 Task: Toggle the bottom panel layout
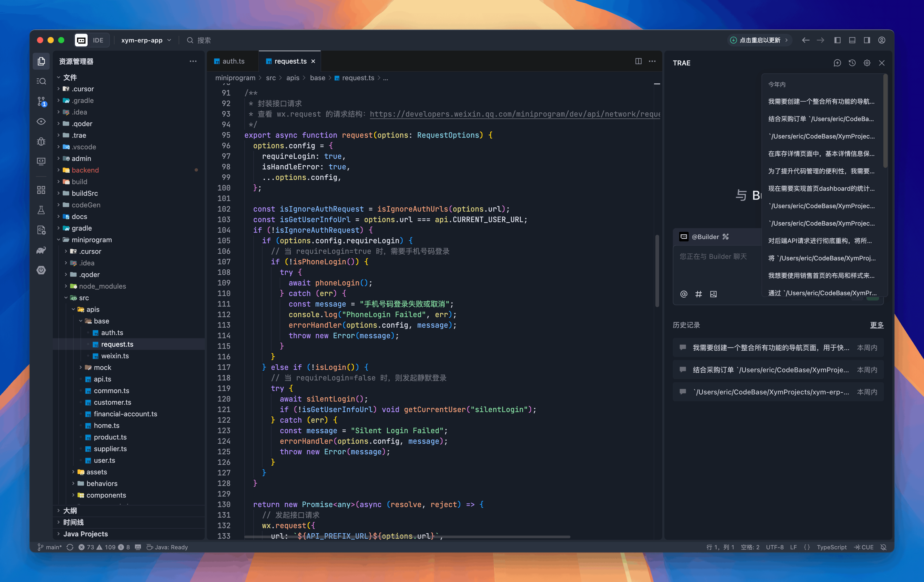point(852,40)
